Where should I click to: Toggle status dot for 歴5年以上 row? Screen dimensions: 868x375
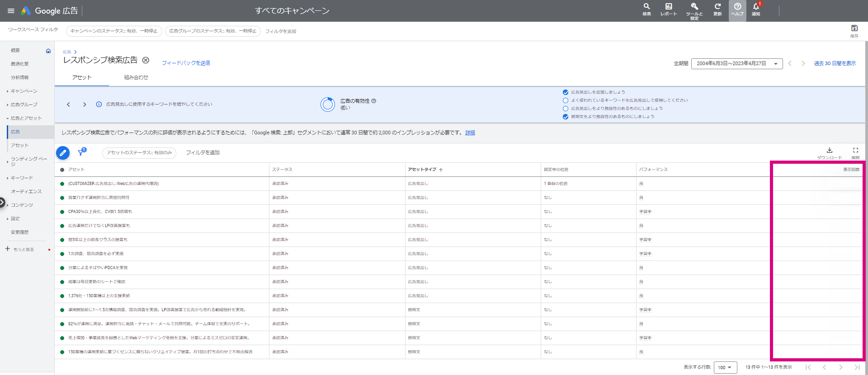62,240
